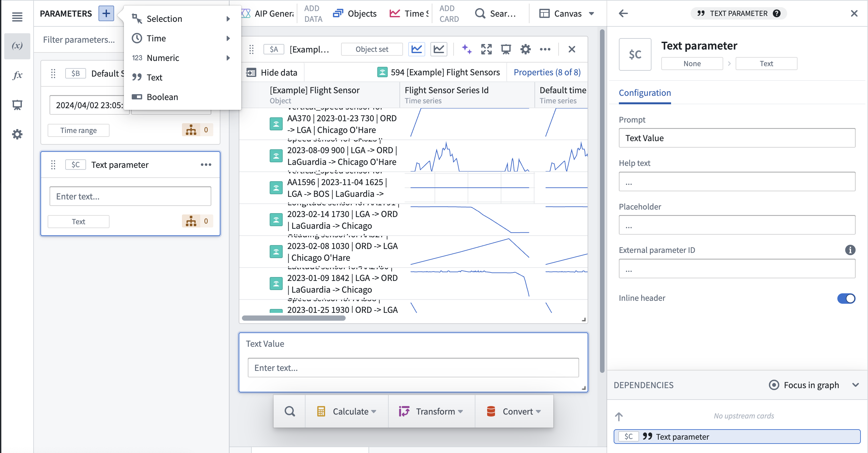Select the second line chart view icon
868x453 pixels.
(439, 49)
